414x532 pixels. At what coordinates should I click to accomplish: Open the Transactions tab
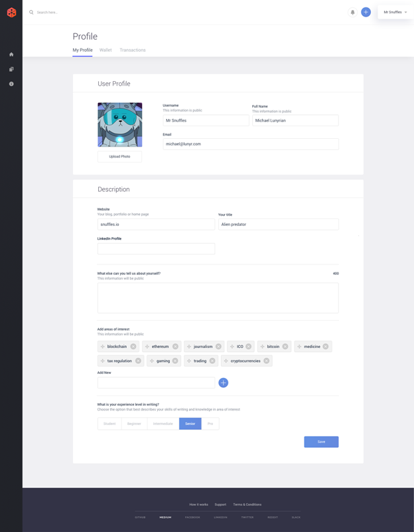tap(133, 50)
